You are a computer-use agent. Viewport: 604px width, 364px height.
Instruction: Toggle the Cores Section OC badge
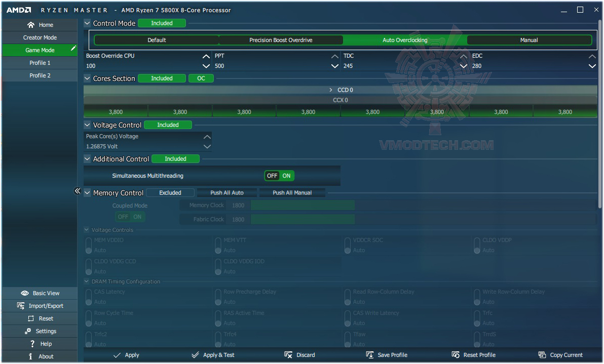click(x=201, y=78)
